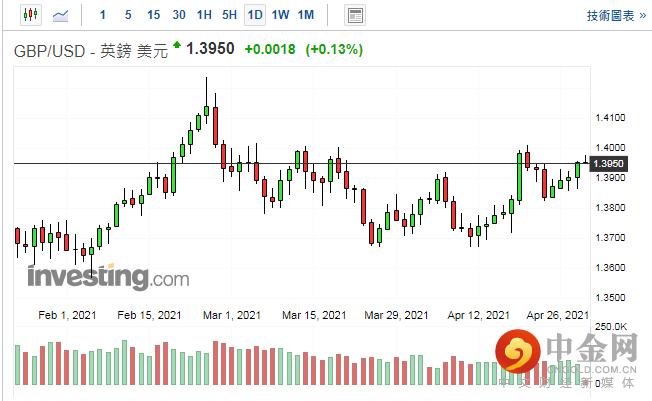Select the 1W weekly timeframe
Image resolution: width=652 pixels, height=401 pixels.
(x=280, y=15)
